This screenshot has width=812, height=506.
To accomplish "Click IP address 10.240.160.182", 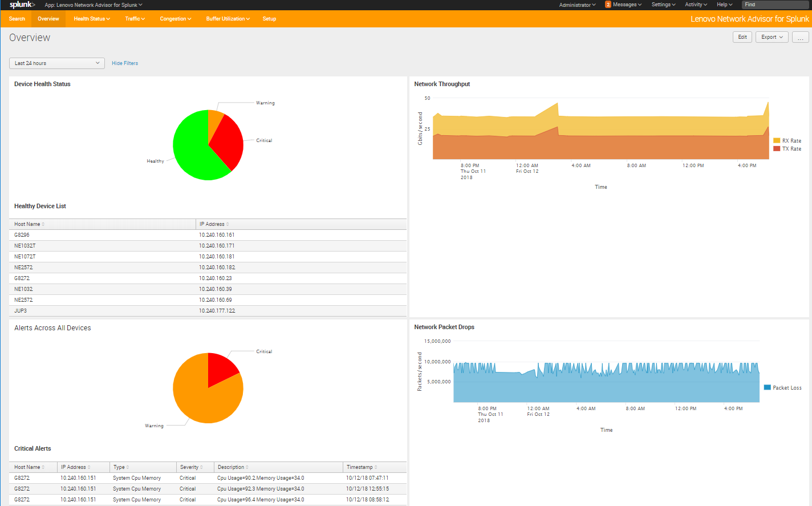I will click(217, 268).
